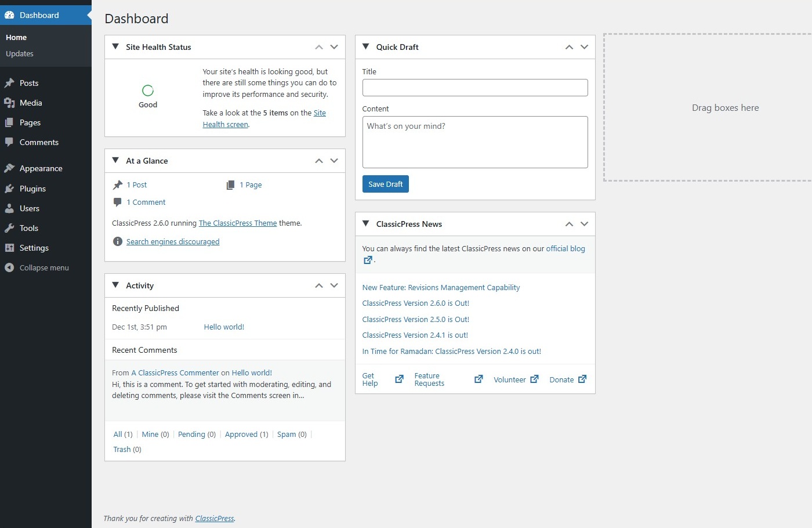Screen dimensions: 812x528
Task: Click the Users person icon
Action: 9,208
